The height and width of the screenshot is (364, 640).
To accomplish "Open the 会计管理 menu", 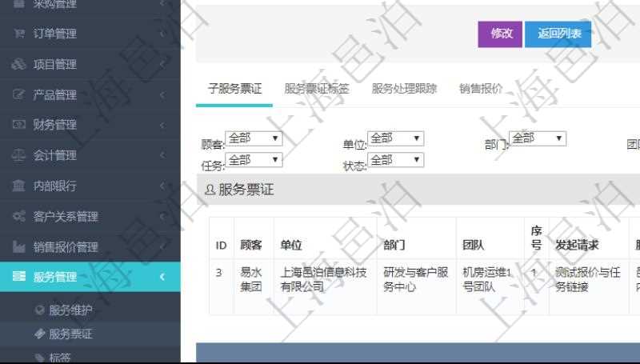I will (x=90, y=155).
